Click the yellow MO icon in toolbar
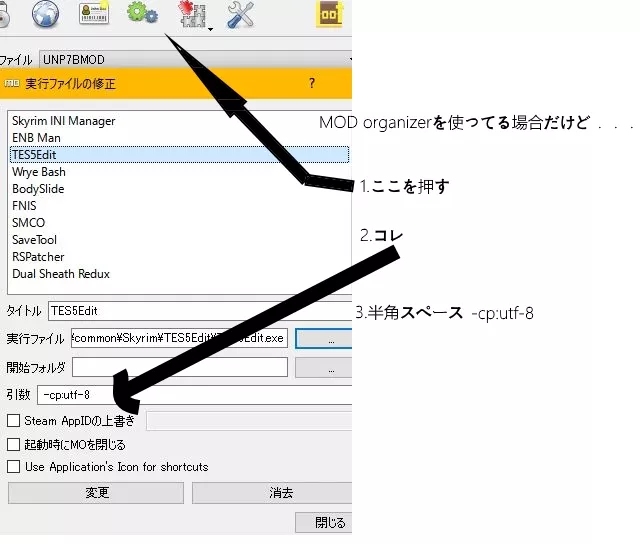640x544 pixels. point(329,15)
